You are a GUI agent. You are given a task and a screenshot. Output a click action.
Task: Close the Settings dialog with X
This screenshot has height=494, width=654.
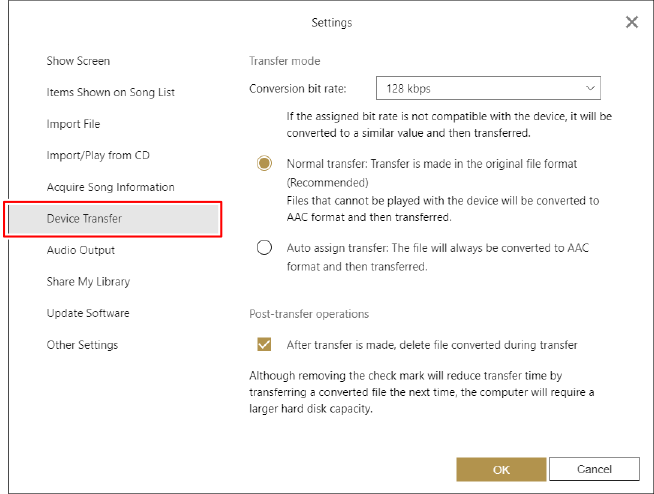tap(631, 22)
